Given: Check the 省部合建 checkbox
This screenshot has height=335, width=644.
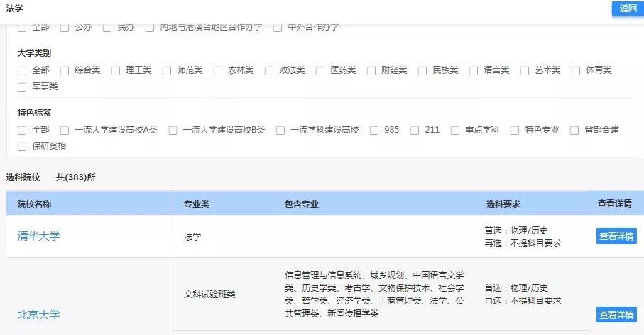Looking at the screenshot, I should pyautogui.click(x=574, y=131).
